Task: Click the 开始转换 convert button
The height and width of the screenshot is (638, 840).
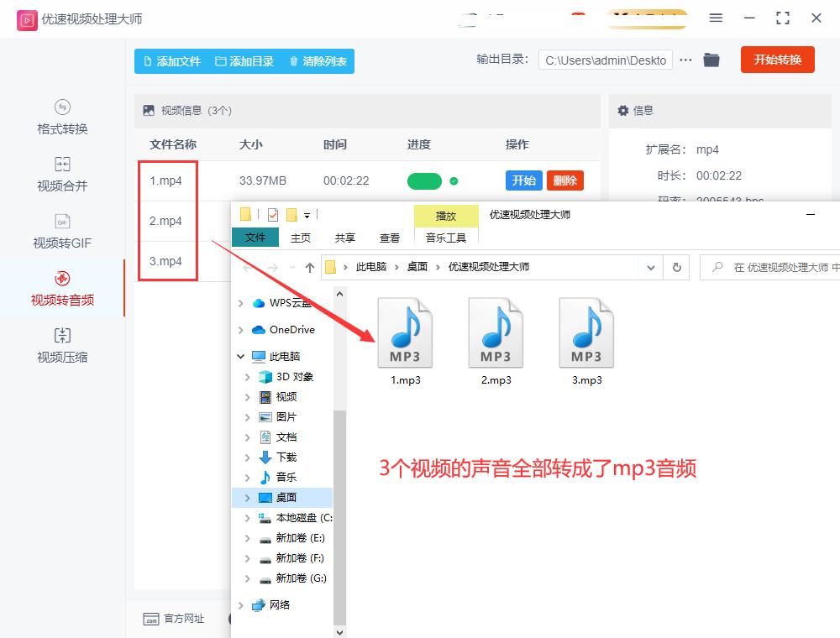Action: click(x=777, y=60)
